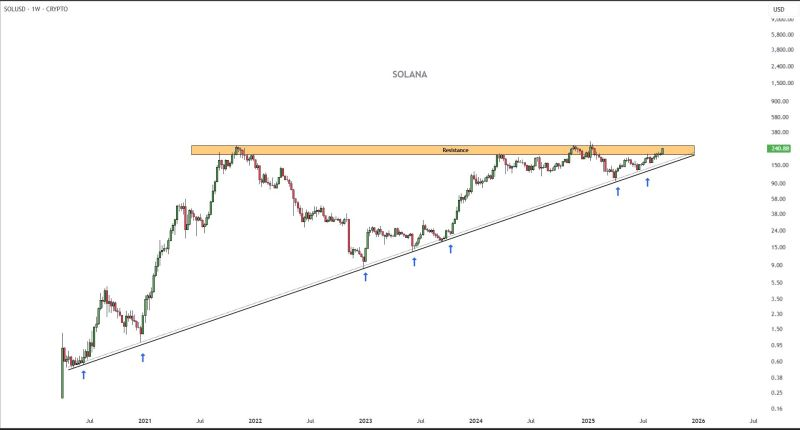This screenshot has height=430, width=800.
Task: Click the Resistance label text
Action: [x=455, y=150]
